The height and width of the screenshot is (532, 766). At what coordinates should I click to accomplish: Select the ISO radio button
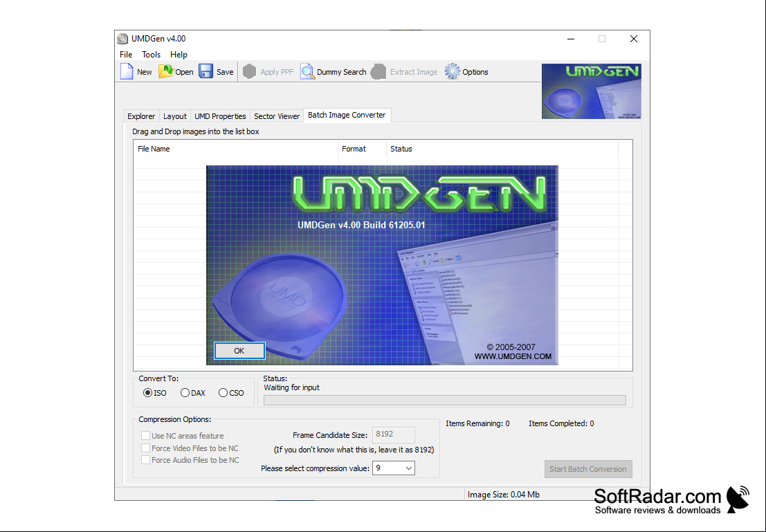coord(147,393)
